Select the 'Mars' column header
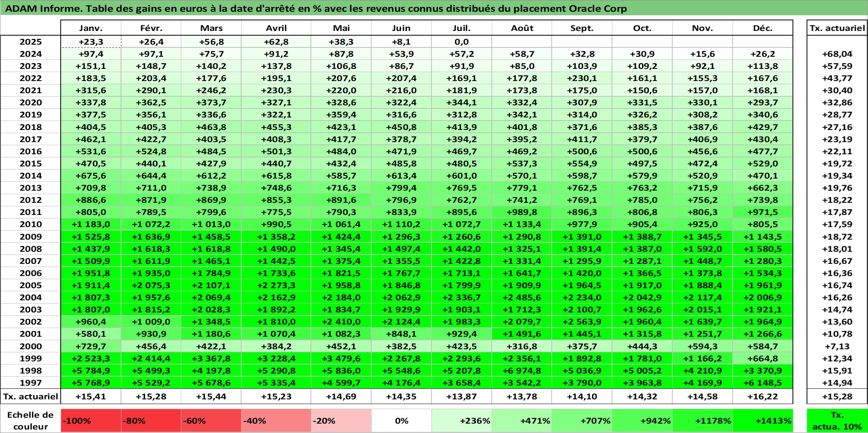The width and height of the screenshot is (868, 433). pos(211,28)
